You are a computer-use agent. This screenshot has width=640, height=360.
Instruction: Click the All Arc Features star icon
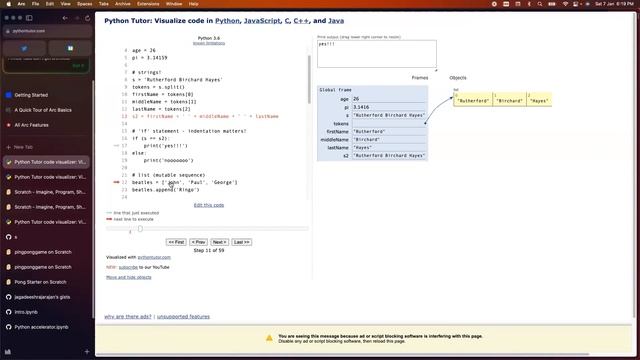point(9,125)
